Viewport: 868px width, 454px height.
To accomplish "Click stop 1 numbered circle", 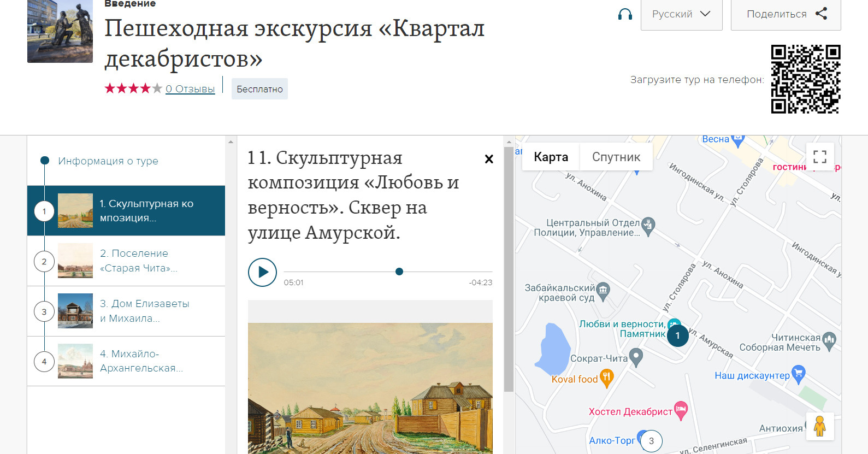I will point(44,211).
